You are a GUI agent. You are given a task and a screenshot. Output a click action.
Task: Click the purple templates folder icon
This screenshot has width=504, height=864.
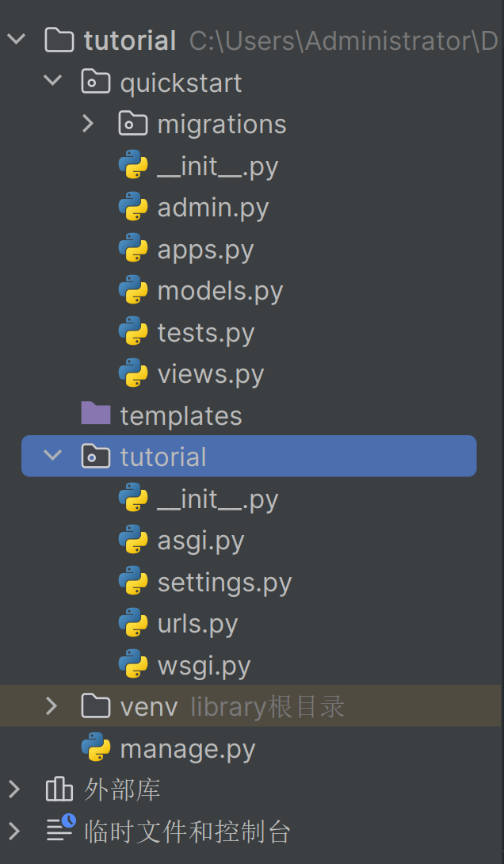95,415
